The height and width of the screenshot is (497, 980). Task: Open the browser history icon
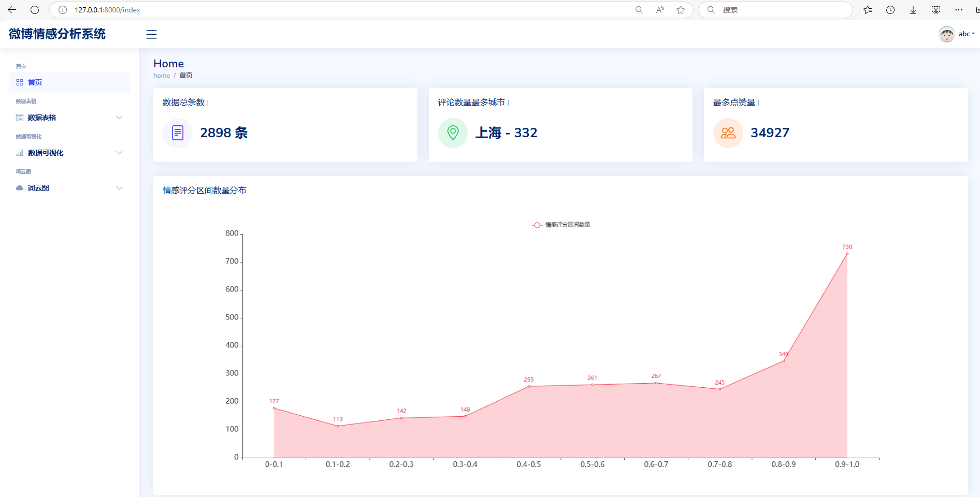(890, 10)
